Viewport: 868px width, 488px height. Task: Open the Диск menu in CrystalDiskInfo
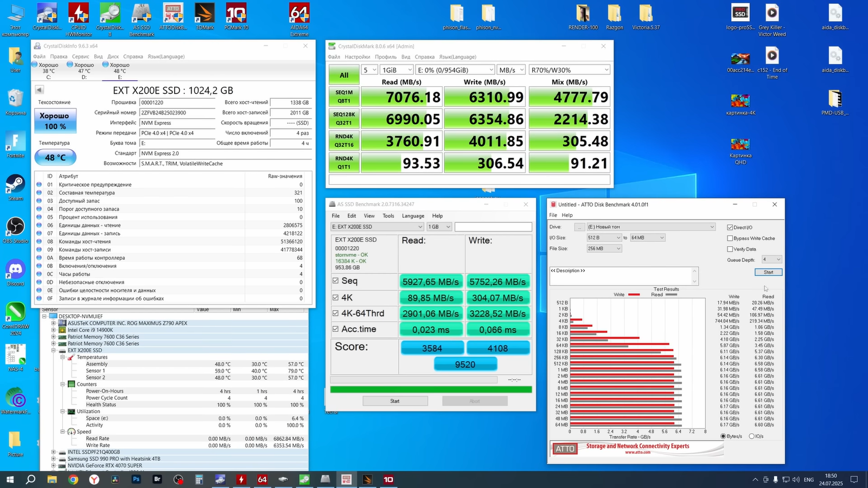(x=113, y=56)
